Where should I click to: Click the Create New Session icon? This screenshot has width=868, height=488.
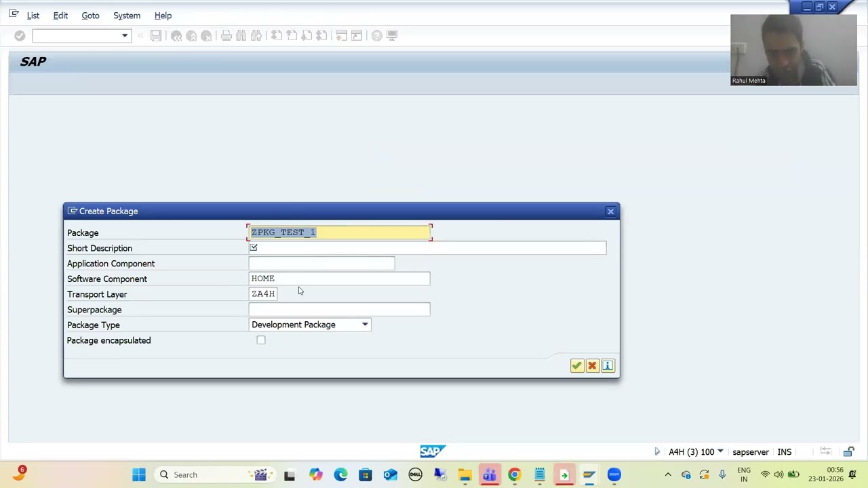point(342,35)
